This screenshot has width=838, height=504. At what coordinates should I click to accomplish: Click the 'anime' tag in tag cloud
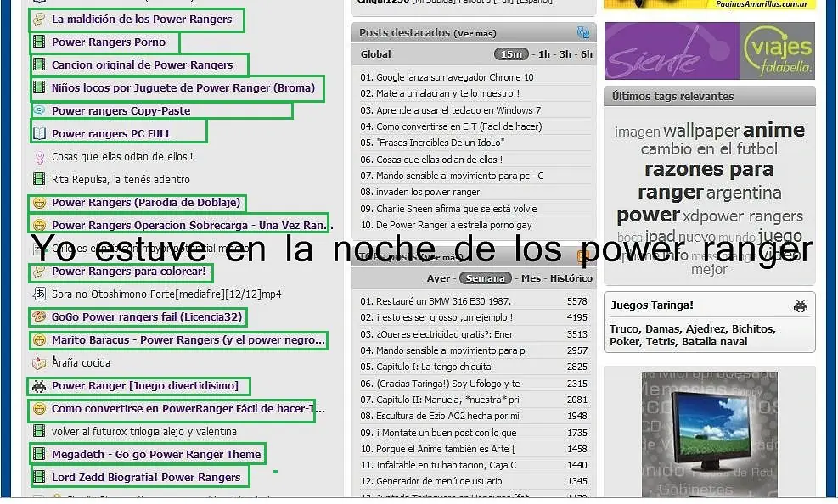[773, 130]
